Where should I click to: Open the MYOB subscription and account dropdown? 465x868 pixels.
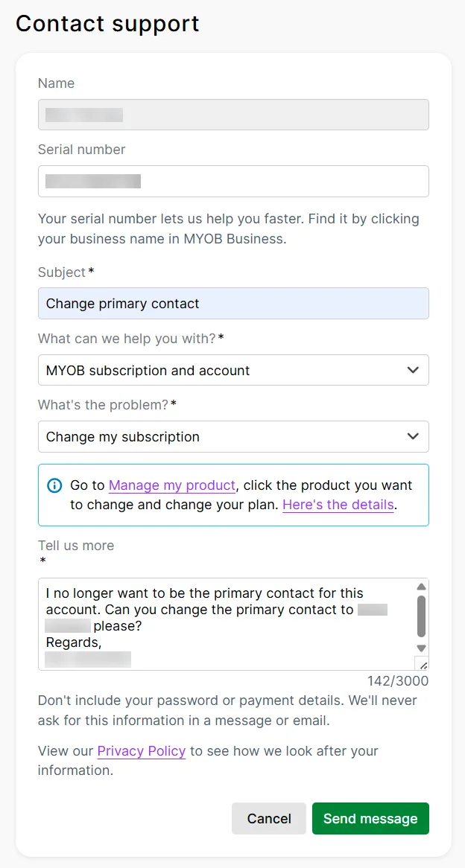pos(233,370)
